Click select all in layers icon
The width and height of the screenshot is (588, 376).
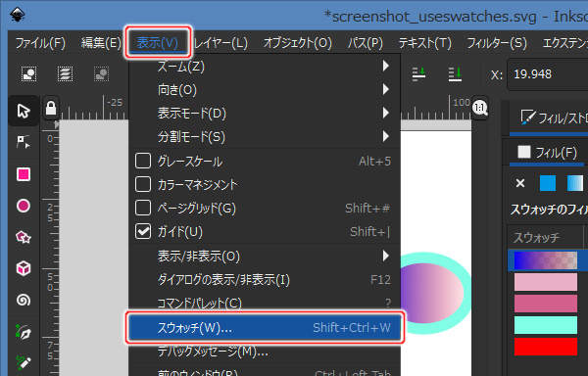point(65,73)
